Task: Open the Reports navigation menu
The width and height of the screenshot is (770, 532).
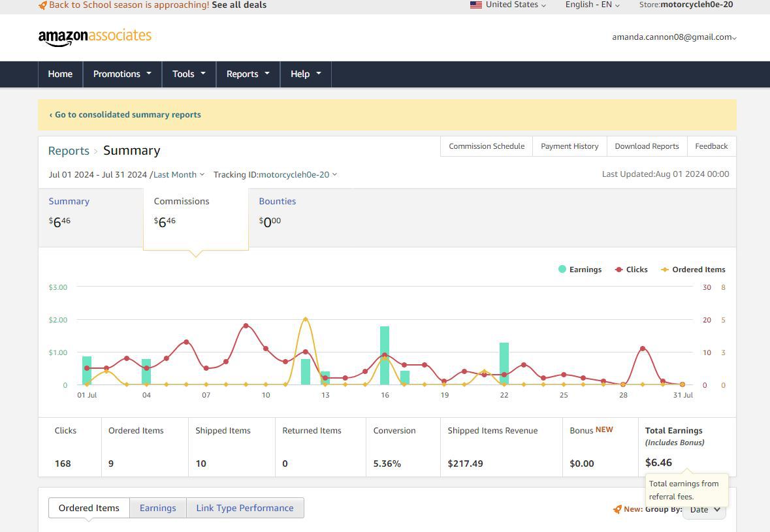Action: pyautogui.click(x=248, y=74)
